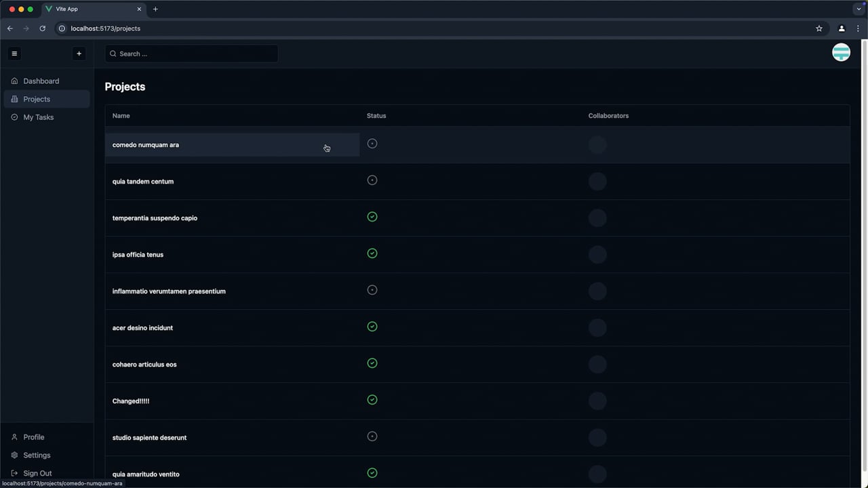Click status icon for studio sapiente deserunt

pos(372,436)
